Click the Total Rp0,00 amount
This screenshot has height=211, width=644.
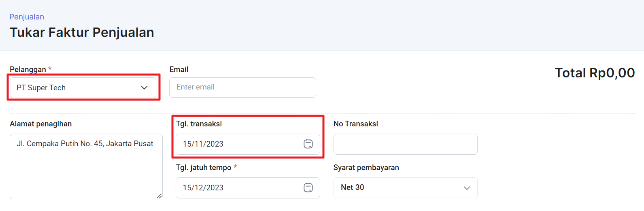pos(595,73)
